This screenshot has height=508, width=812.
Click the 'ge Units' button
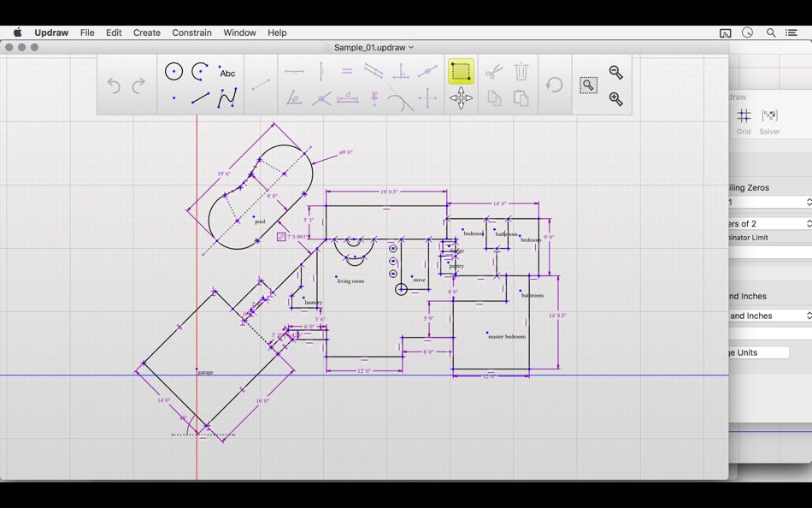click(759, 352)
